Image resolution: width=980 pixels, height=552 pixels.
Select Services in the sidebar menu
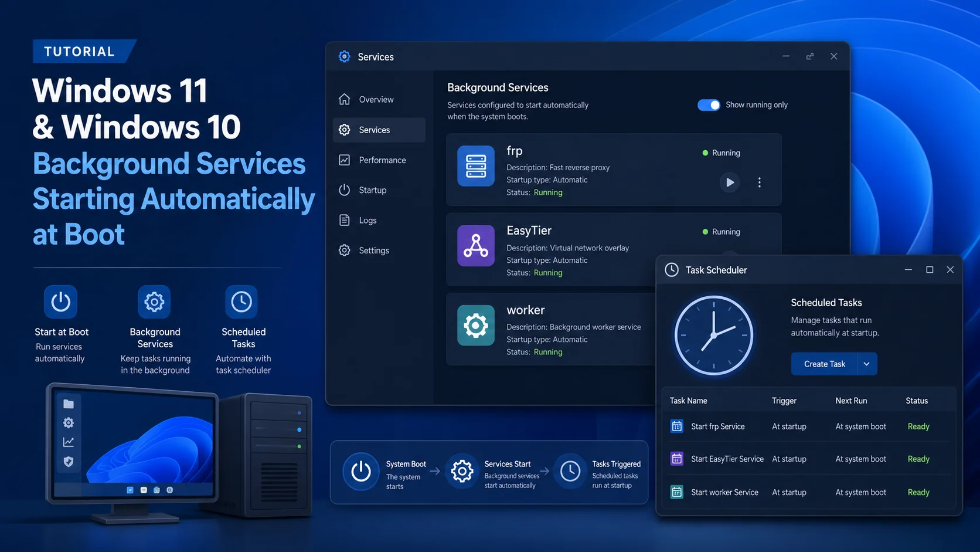[379, 130]
